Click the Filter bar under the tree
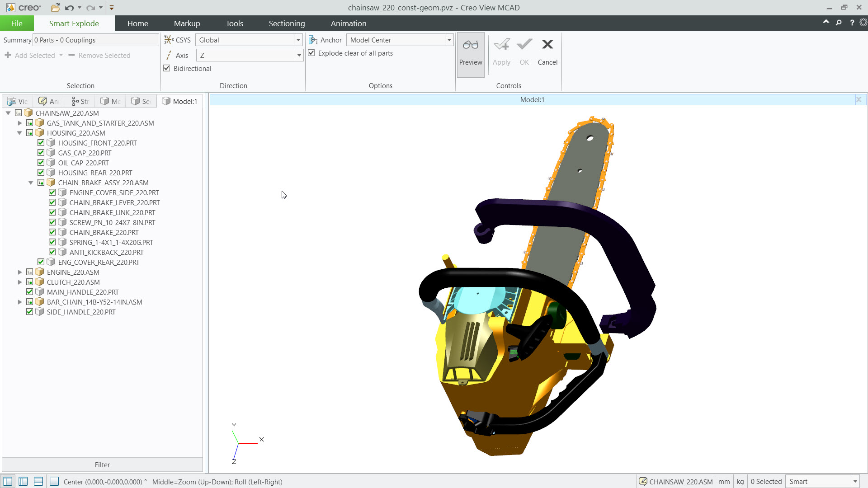The image size is (868, 488). coord(102,465)
